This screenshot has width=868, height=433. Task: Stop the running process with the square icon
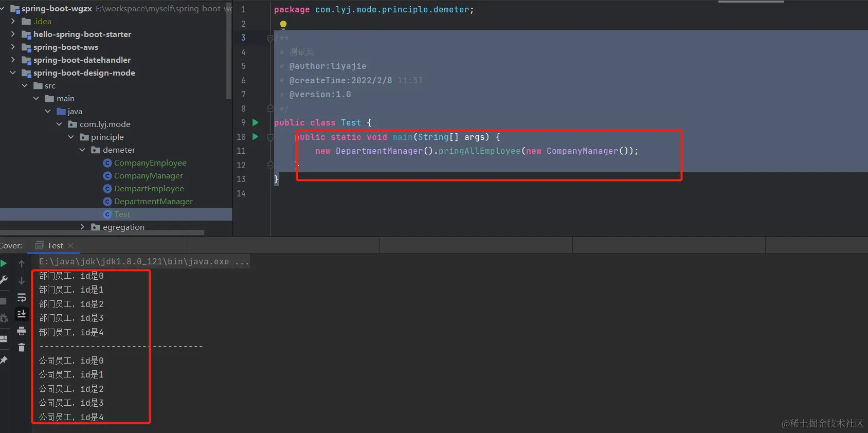coord(3,301)
